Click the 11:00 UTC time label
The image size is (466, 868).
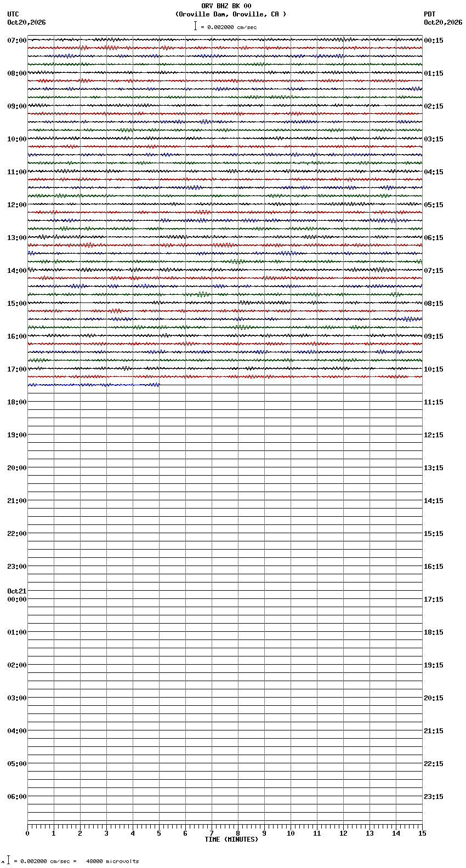(17, 172)
